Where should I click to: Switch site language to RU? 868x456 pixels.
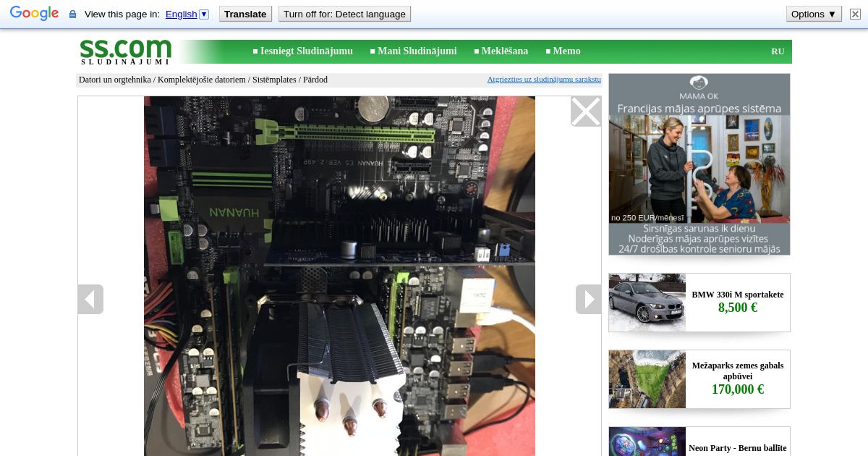pos(778,51)
